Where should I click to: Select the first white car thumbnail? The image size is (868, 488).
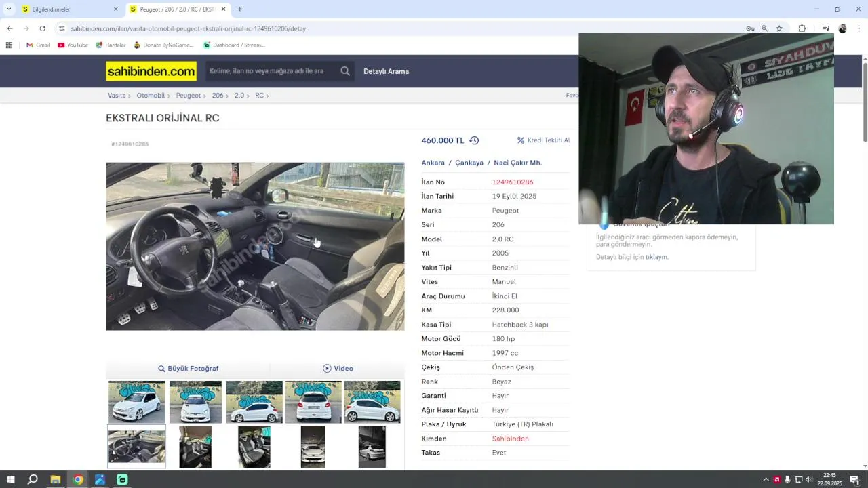click(136, 402)
